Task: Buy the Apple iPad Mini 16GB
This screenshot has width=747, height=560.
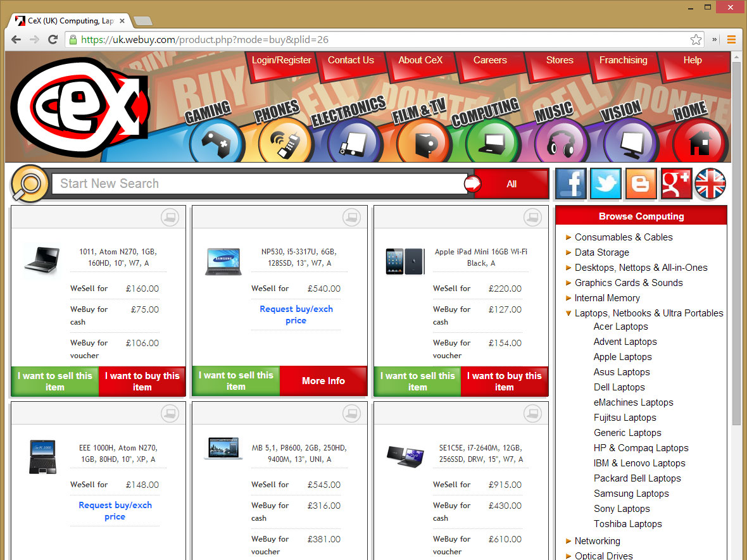Action: [x=505, y=382]
